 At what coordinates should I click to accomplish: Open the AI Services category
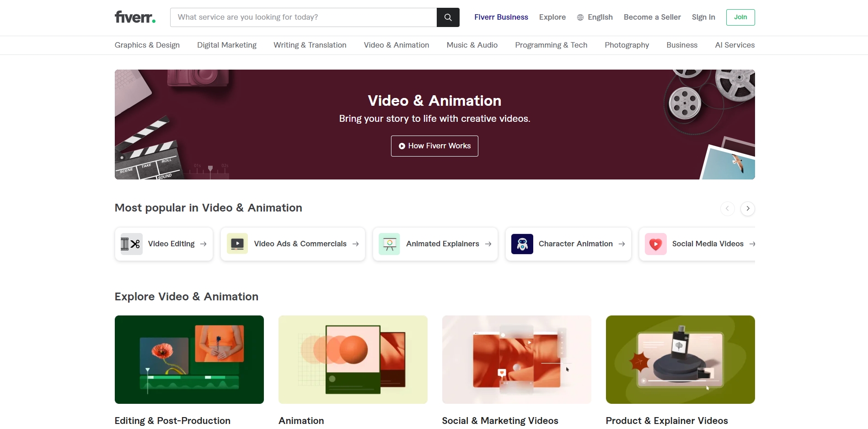(x=735, y=45)
